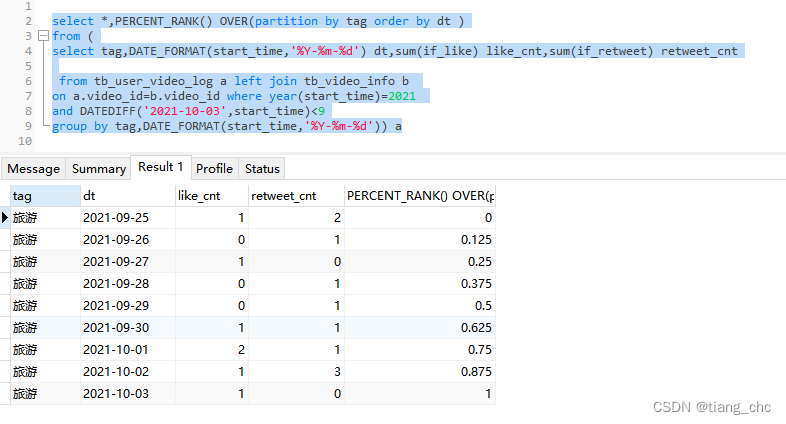
Task: Switch to the Status tab
Action: tap(262, 169)
